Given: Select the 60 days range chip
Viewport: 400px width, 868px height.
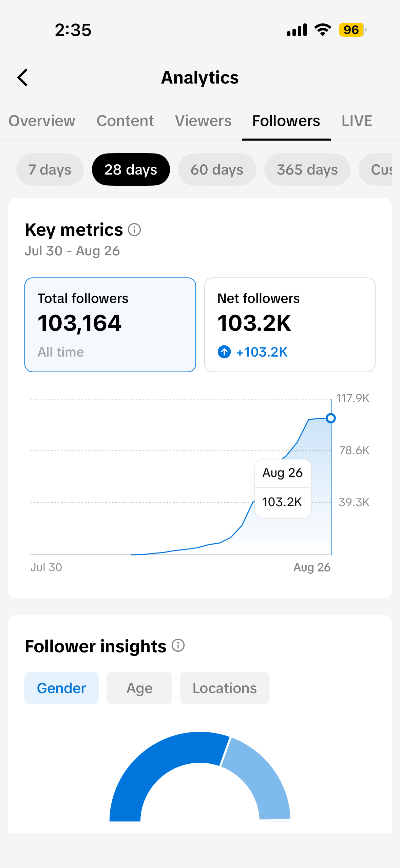Looking at the screenshot, I should coord(217,169).
